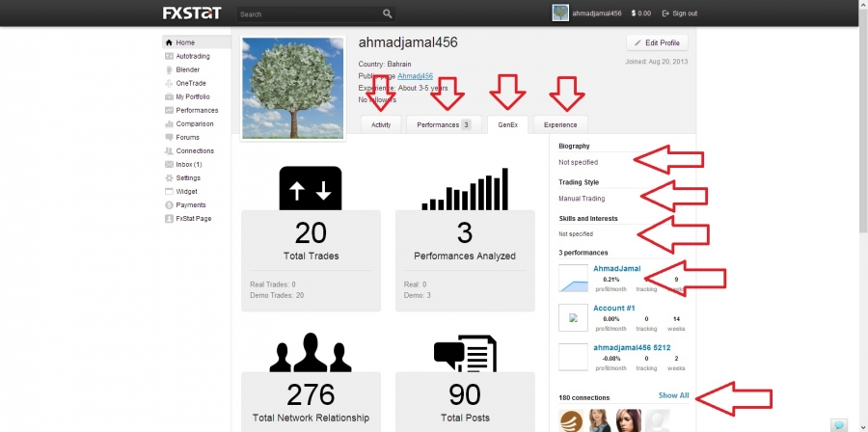Open the Experience tab
Image resolution: width=868 pixels, height=432 pixels.
pyautogui.click(x=560, y=124)
